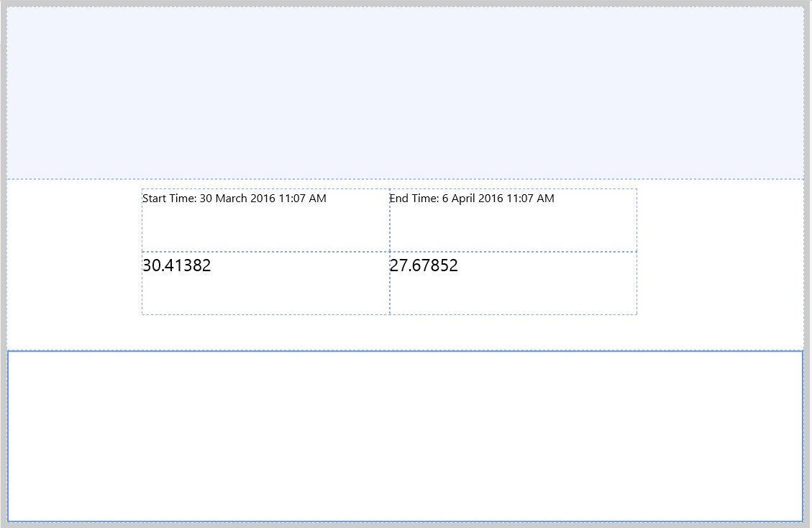Click the right outer border of the table

click(x=637, y=252)
